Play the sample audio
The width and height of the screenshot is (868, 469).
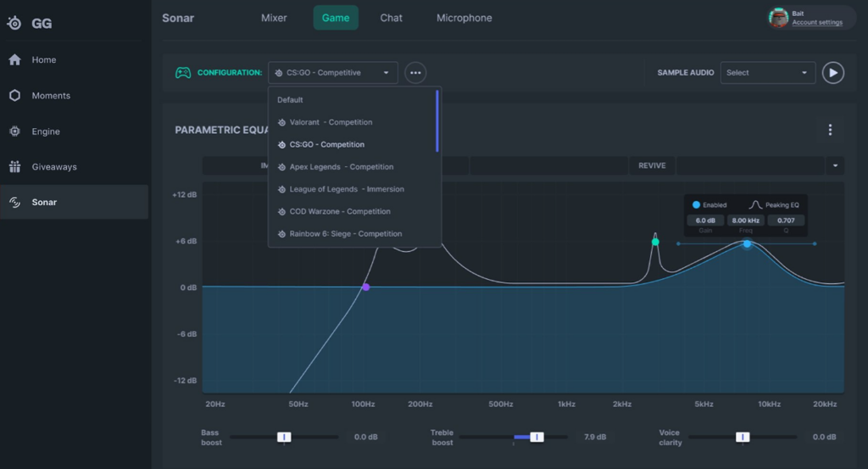click(x=832, y=73)
